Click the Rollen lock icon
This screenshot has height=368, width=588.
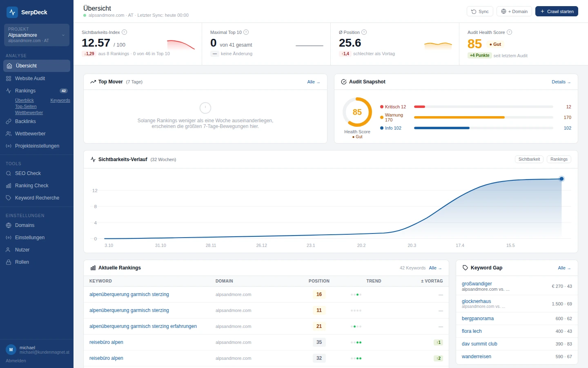point(9,262)
